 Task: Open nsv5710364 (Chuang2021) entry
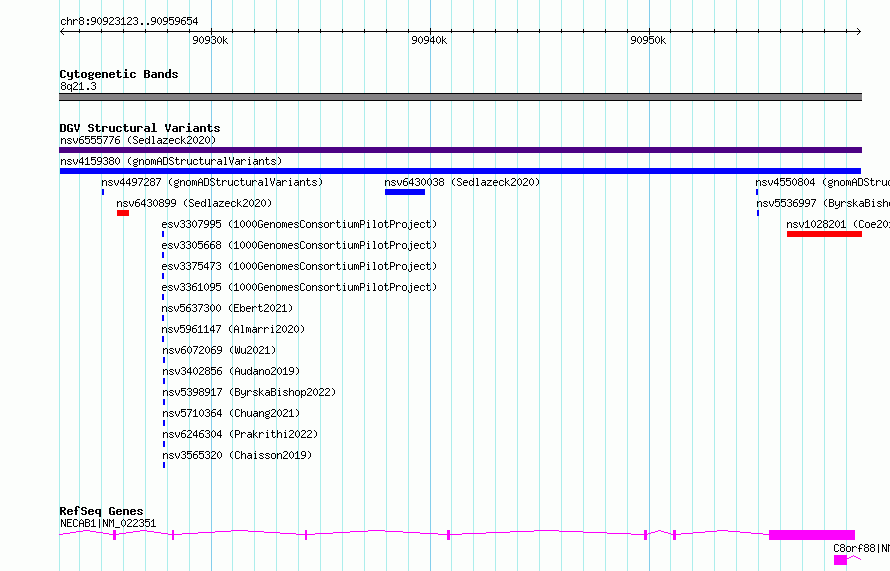[231, 413]
